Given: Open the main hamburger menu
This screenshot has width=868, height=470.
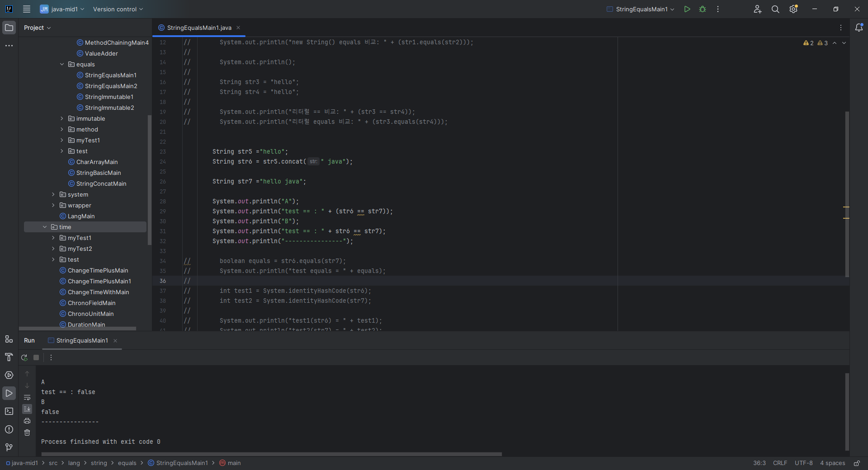Looking at the screenshot, I should point(27,9).
